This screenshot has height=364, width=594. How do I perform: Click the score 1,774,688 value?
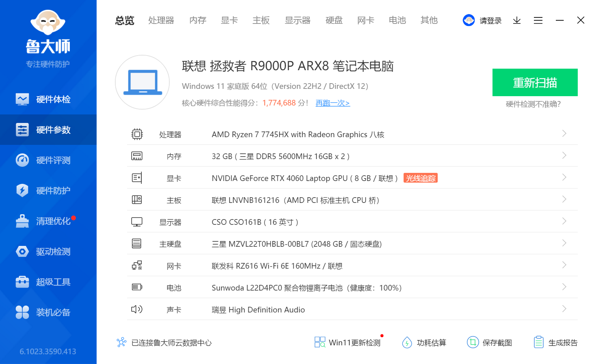pos(279,103)
